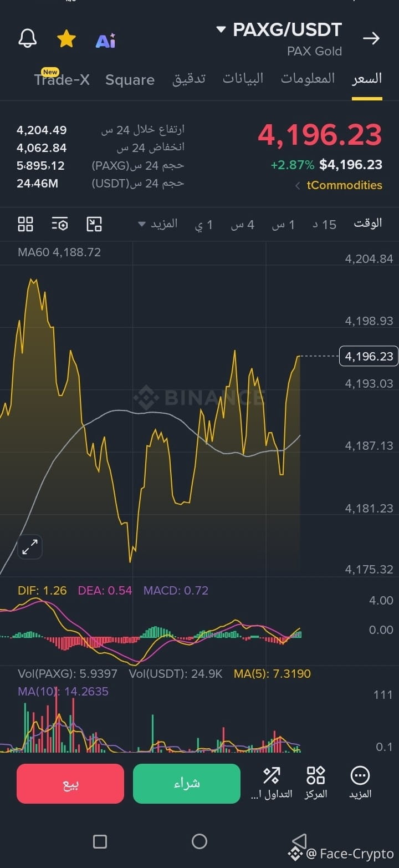This screenshot has width=399, height=868.
Task: Tap the Android home circle button
Action: 199,842
